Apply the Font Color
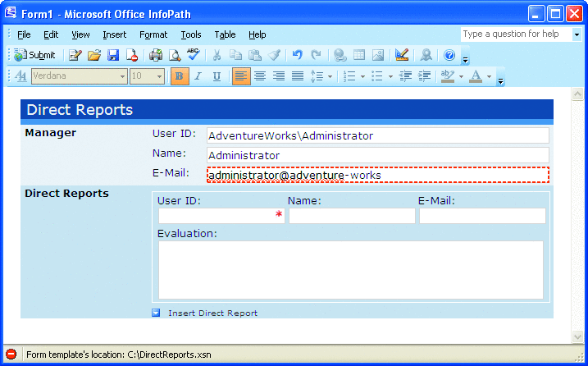This screenshot has width=588, height=366. point(476,76)
